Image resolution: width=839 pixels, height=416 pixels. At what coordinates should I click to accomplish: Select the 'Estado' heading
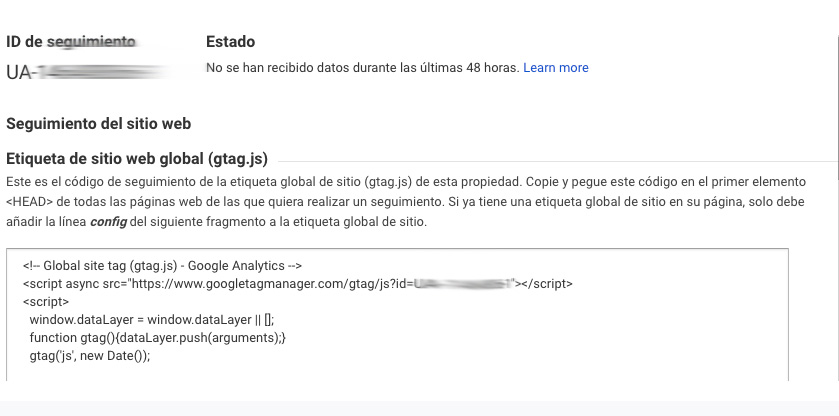(x=231, y=42)
